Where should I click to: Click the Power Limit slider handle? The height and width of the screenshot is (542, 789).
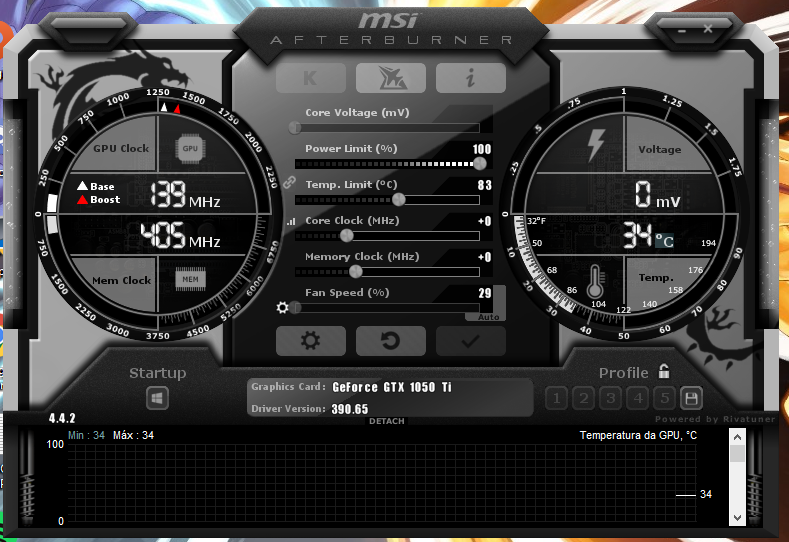480,164
